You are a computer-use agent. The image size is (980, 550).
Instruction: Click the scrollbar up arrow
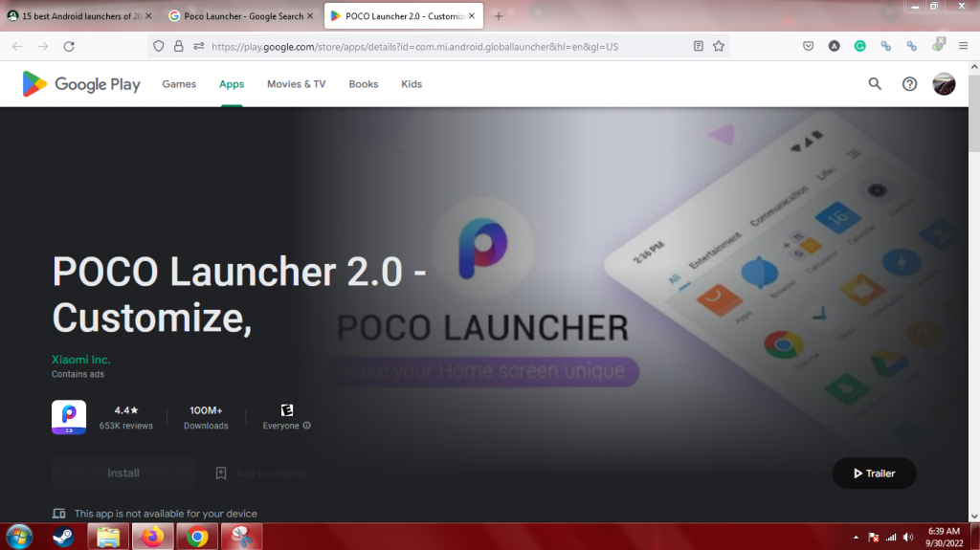coord(973,67)
